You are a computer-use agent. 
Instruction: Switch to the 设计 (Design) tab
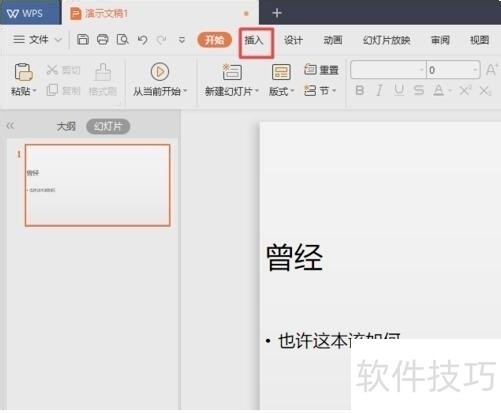(293, 40)
